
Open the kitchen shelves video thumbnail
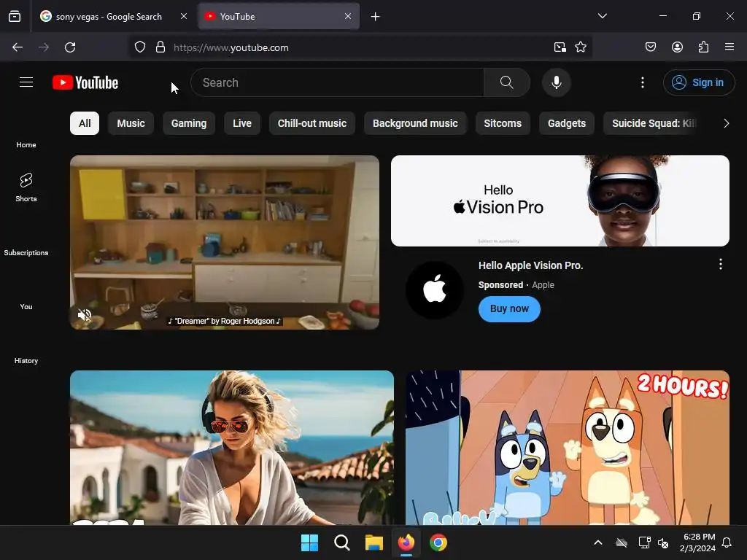pos(225,242)
